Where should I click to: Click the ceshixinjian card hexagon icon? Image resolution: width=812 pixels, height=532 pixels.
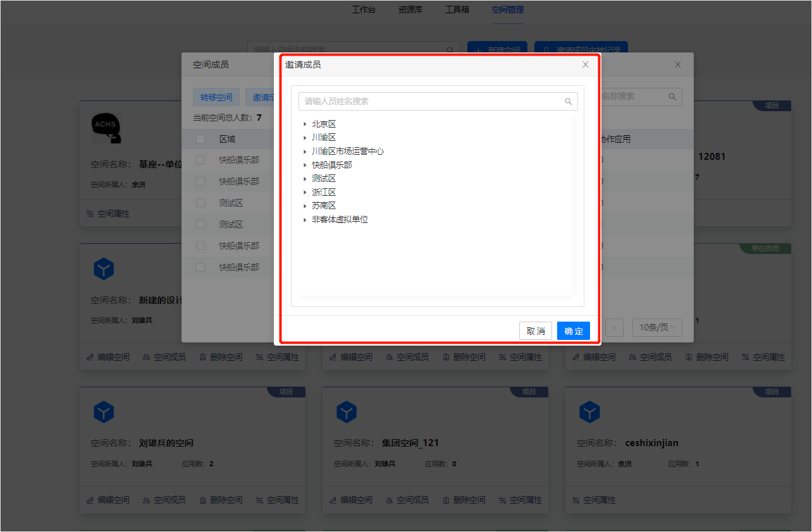coord(589,413)
